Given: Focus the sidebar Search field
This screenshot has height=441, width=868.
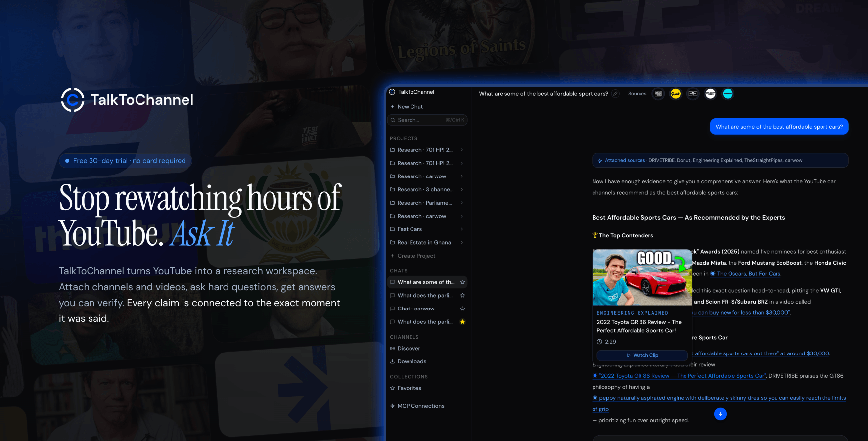Looking at the screenshot, I should tap(428, 120).
